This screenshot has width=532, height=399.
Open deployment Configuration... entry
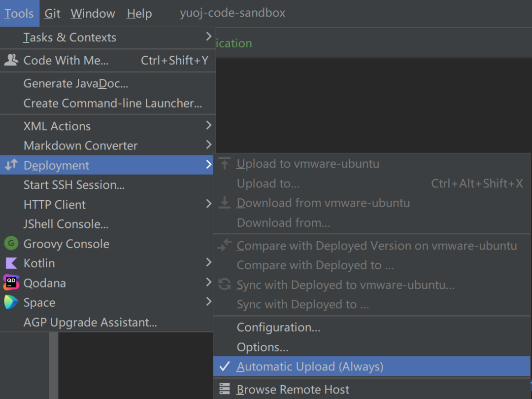pos(278,327)
